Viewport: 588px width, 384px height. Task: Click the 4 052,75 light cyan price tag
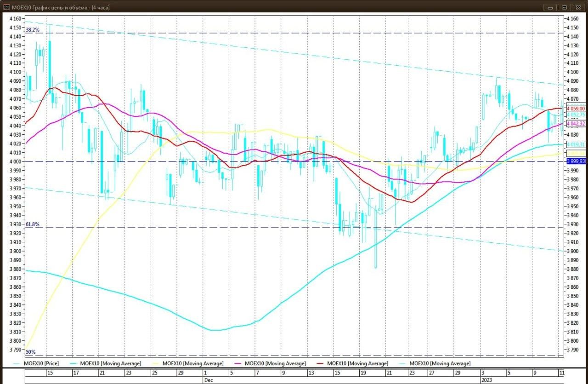pyautogui.click(x=576, y=115)
